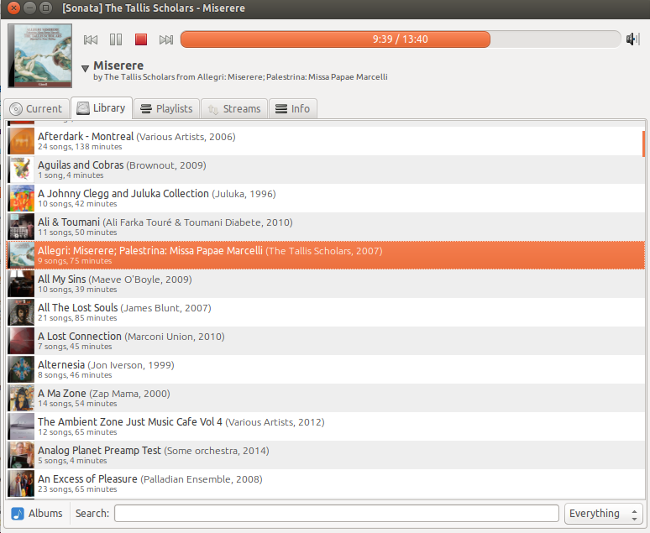The height and width of the screenshot is (533, 650).
Task: Skip to the previous track
Action: coord(91,40)
